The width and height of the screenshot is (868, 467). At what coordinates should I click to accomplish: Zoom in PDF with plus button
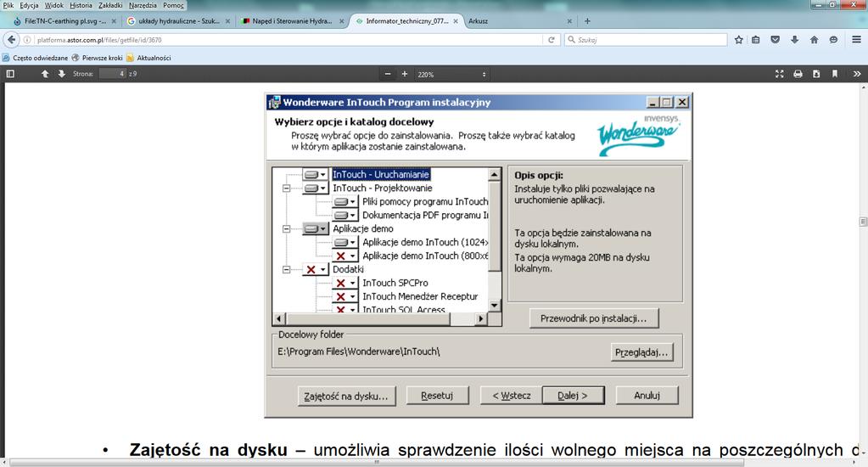click(x=405, y=74)
